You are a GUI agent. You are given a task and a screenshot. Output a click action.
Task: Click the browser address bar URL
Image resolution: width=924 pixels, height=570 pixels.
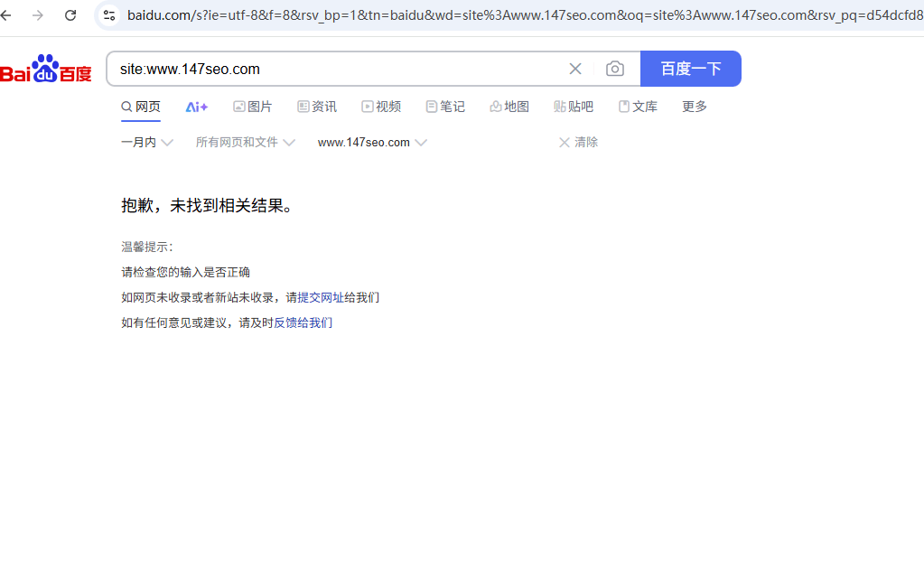tap(525, 15)
